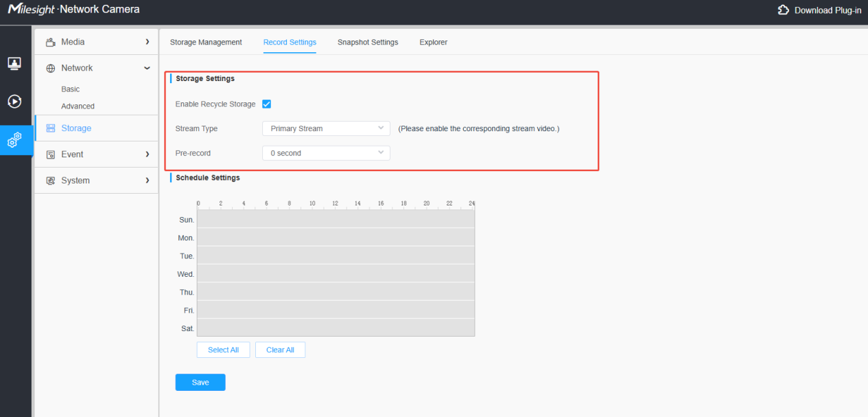
Task: Open the Pre-record dropdown
Action: pos(326,153)
